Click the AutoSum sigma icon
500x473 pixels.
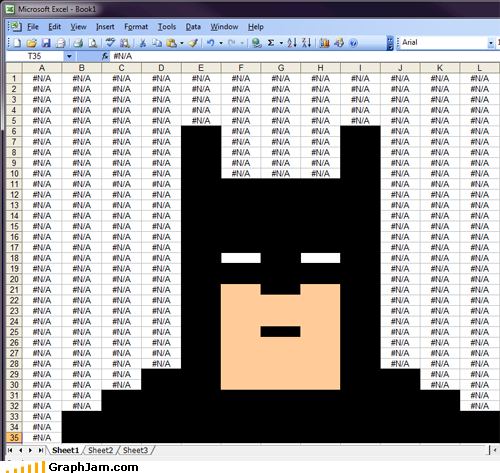tap(271, 43)
